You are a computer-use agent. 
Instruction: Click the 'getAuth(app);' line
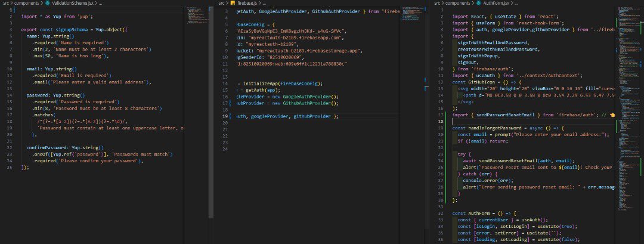pos(258,90)
